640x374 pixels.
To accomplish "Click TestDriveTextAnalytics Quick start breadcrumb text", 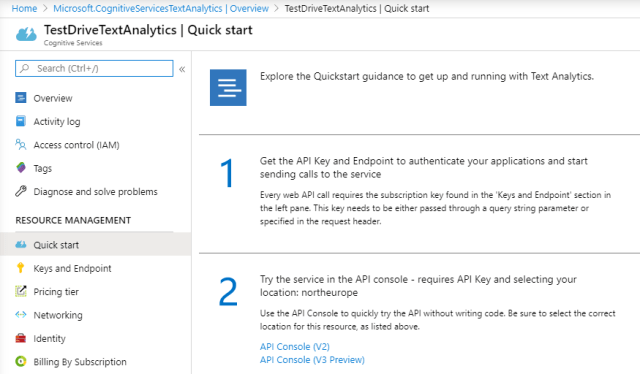I will [x=356, y=8].
